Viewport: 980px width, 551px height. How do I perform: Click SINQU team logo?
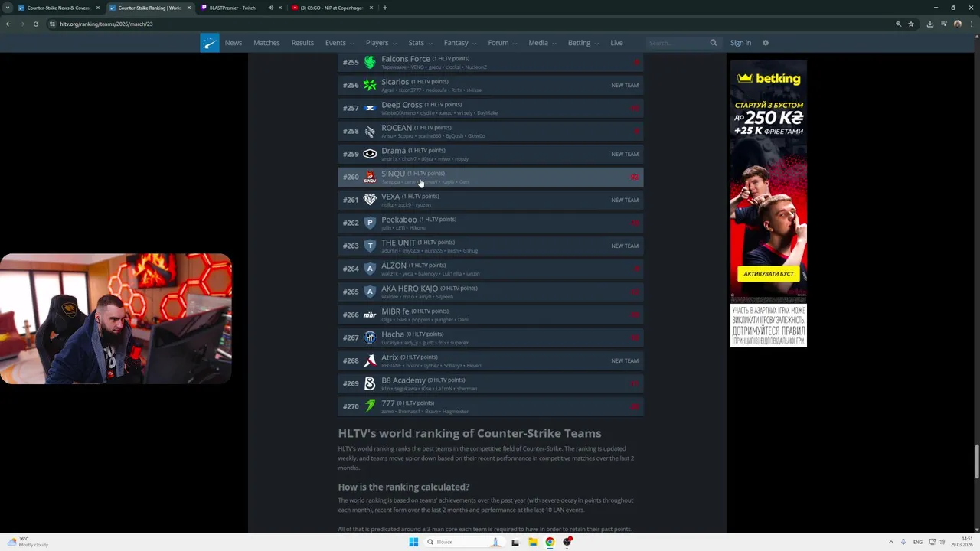370,177
